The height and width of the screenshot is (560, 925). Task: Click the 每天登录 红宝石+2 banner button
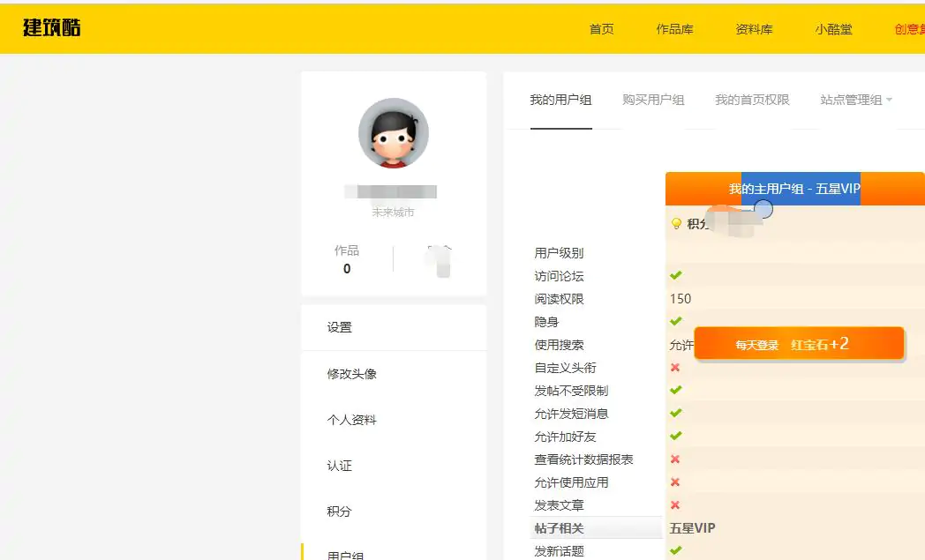click(x=799, y=344)
